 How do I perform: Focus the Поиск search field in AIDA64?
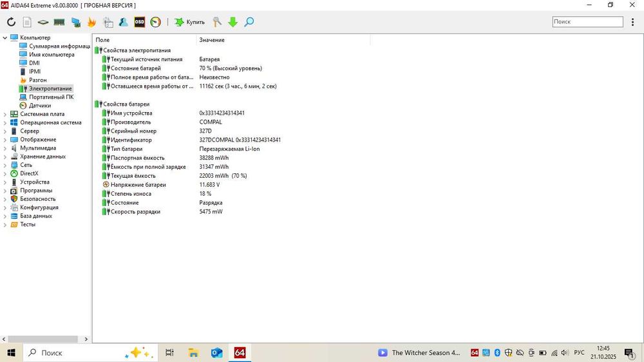[x=587, y=22]
